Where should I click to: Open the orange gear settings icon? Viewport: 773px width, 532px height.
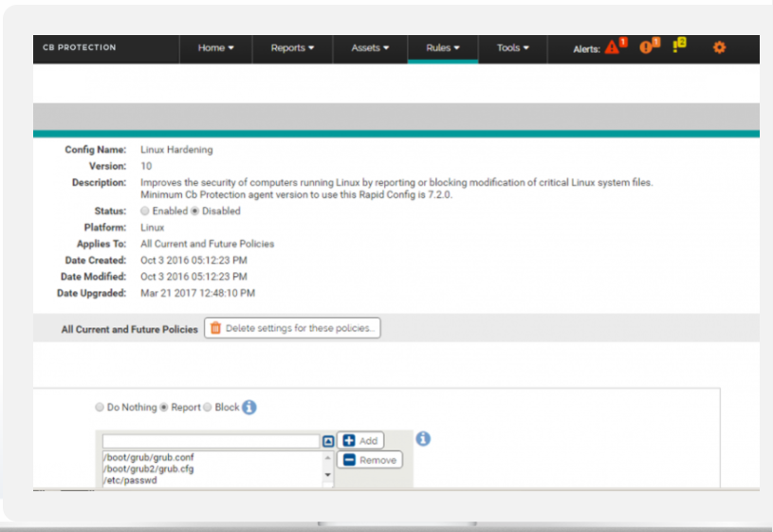719,47
